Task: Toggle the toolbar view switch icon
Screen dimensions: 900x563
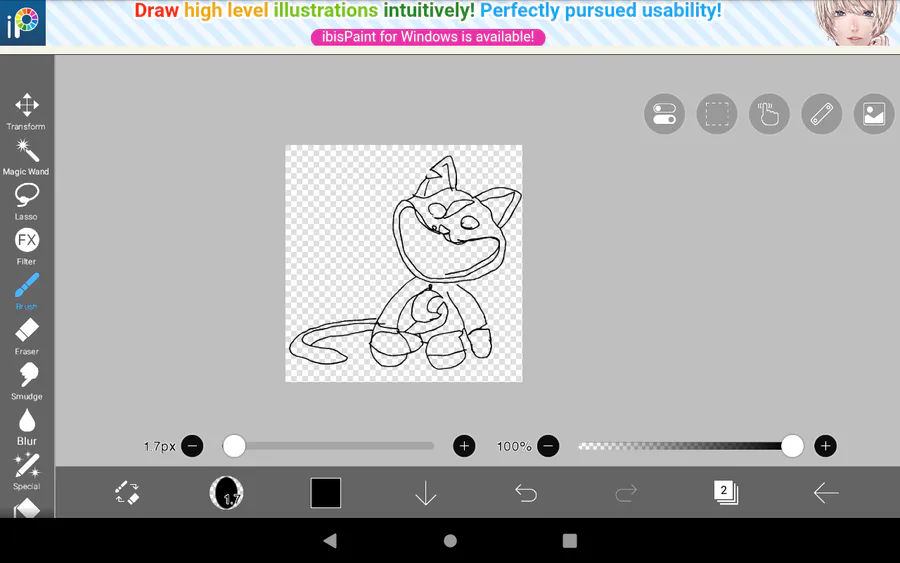Action: 665,114
